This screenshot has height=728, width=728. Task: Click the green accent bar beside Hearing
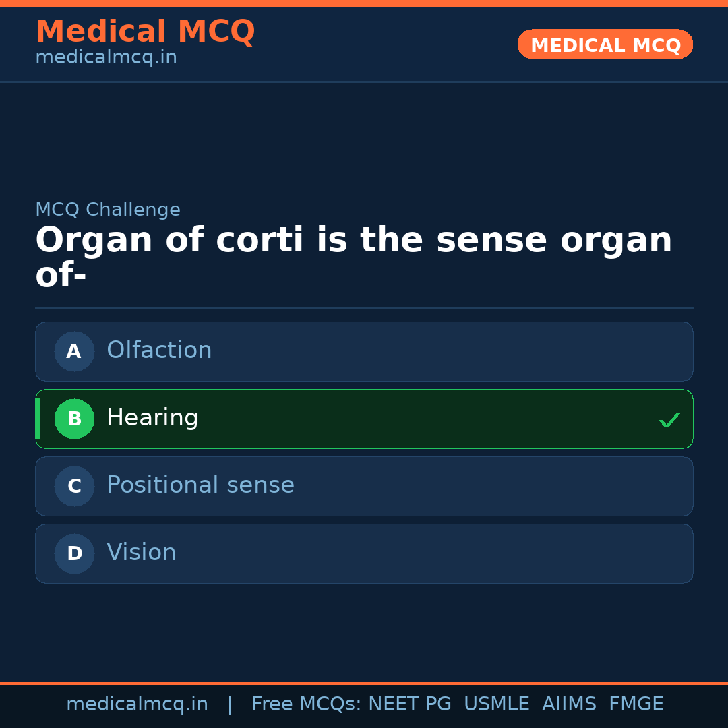coord(38,419)
